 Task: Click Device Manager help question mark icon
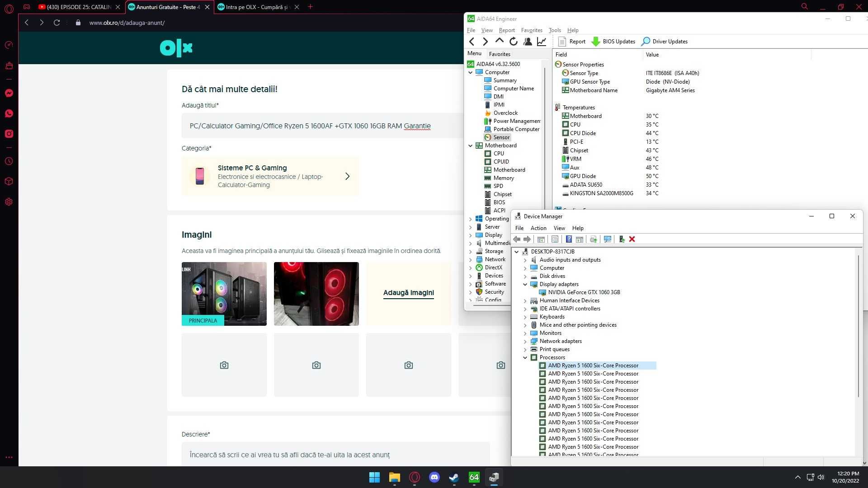pos(569,239)
